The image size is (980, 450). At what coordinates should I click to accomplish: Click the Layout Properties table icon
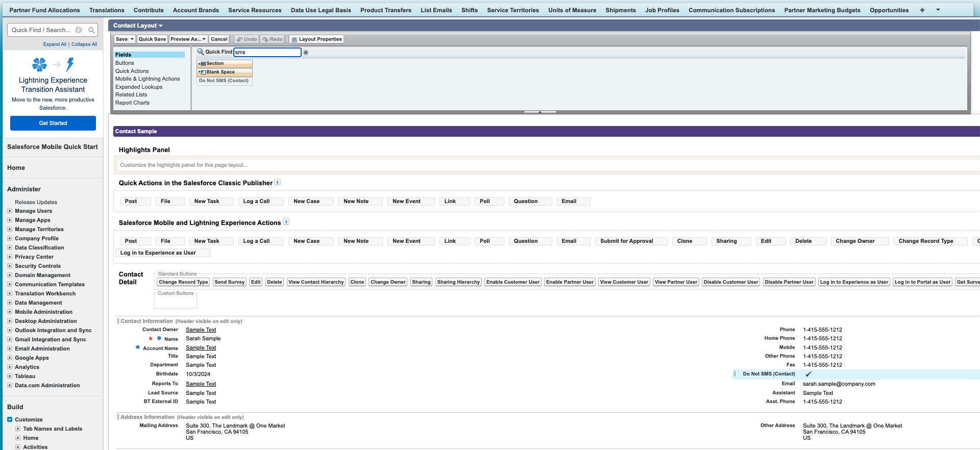(295, 39)
